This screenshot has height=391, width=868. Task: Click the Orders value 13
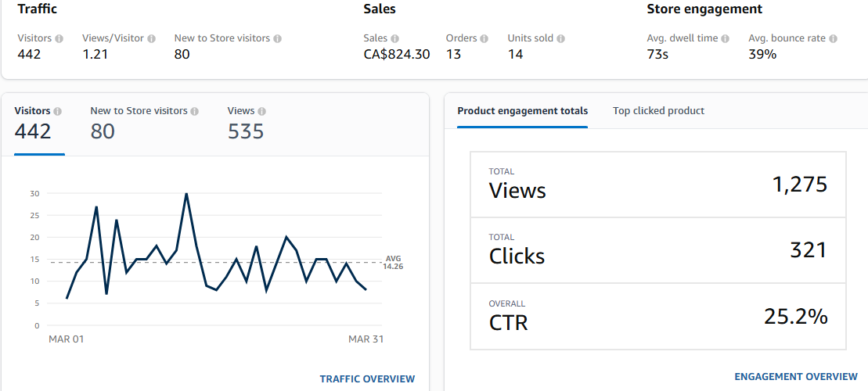coord(453,54)
